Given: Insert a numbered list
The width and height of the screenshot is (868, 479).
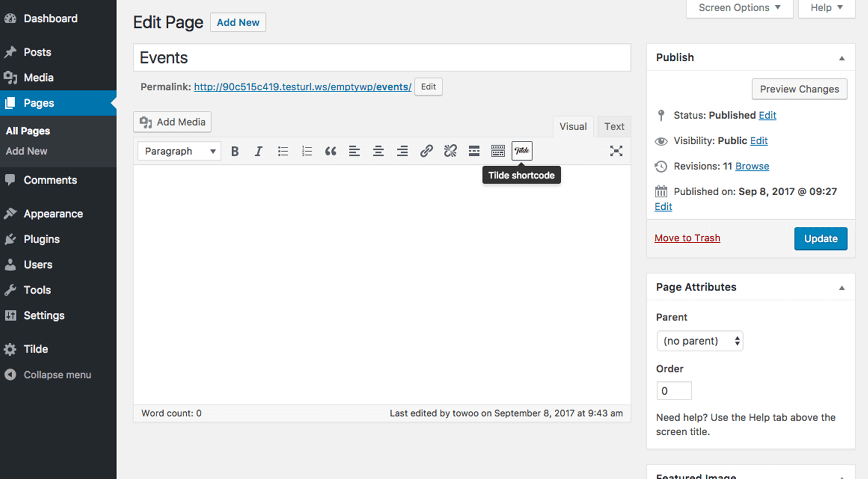Looking at the screenshot, I should 307,151.
